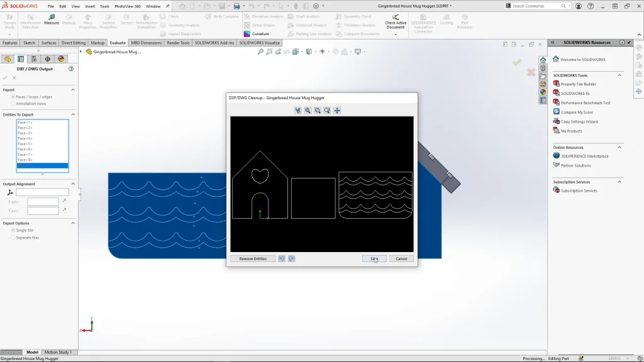Choose the Separate files export option
The width and height of the screenshot is (644, 362).
point(13,238)
